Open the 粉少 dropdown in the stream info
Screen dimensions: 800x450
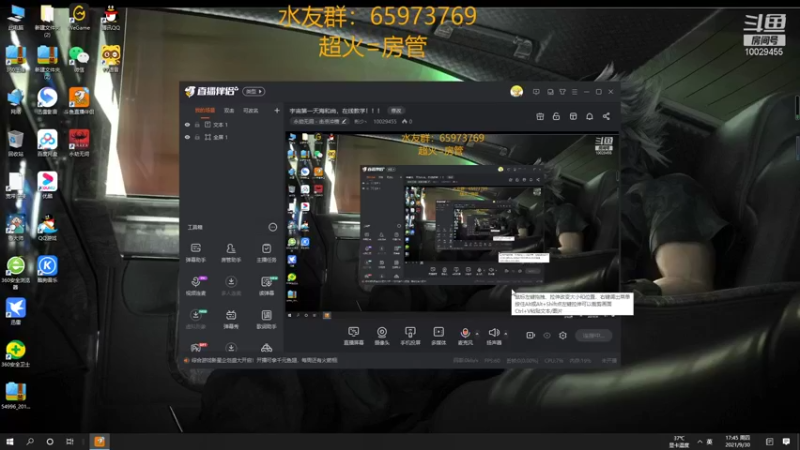coord(360,121)
